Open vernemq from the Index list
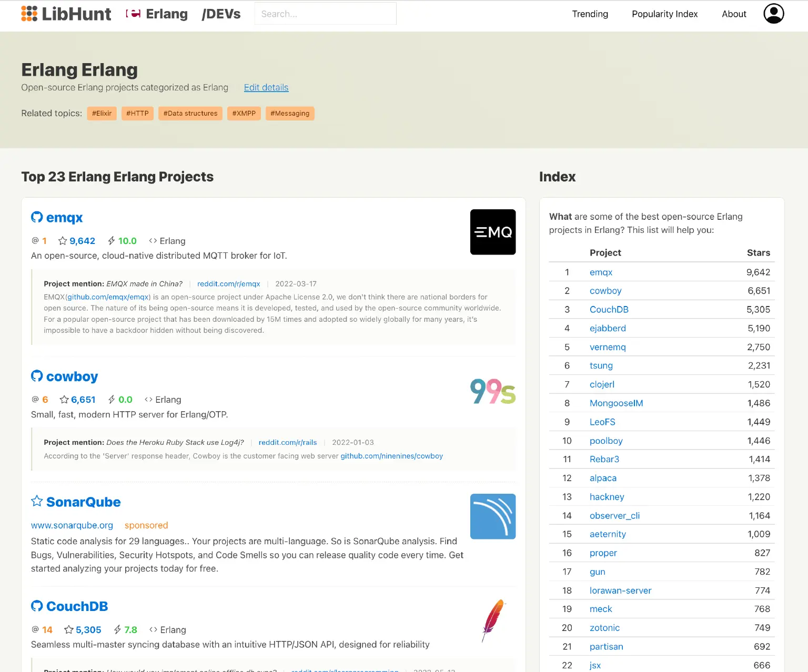This screenshot has width=808, height=672. click(x=608, y=347)
